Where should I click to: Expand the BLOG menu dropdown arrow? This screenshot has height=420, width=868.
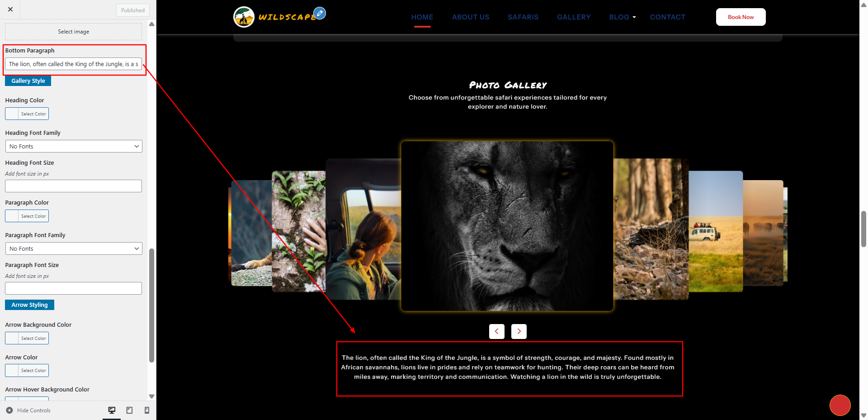[634, 17]
